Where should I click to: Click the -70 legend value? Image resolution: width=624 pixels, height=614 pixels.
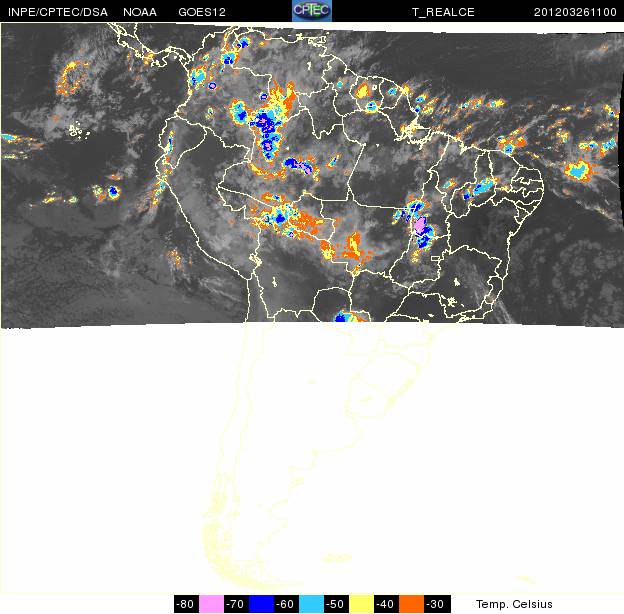pyautogui.click(x=235, y=604)
